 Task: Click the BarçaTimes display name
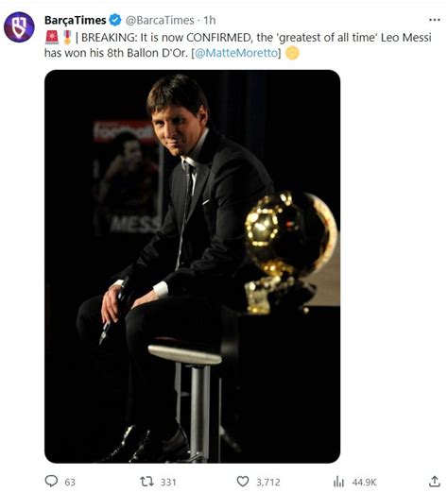coord(76,21)
